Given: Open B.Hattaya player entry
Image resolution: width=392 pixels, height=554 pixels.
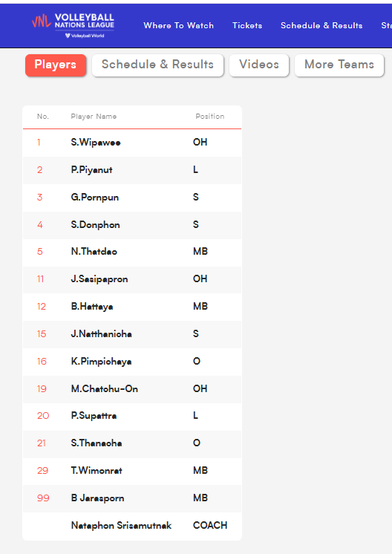Looking at the screenshot, I should pyautogui.click(x=92, y=306).
